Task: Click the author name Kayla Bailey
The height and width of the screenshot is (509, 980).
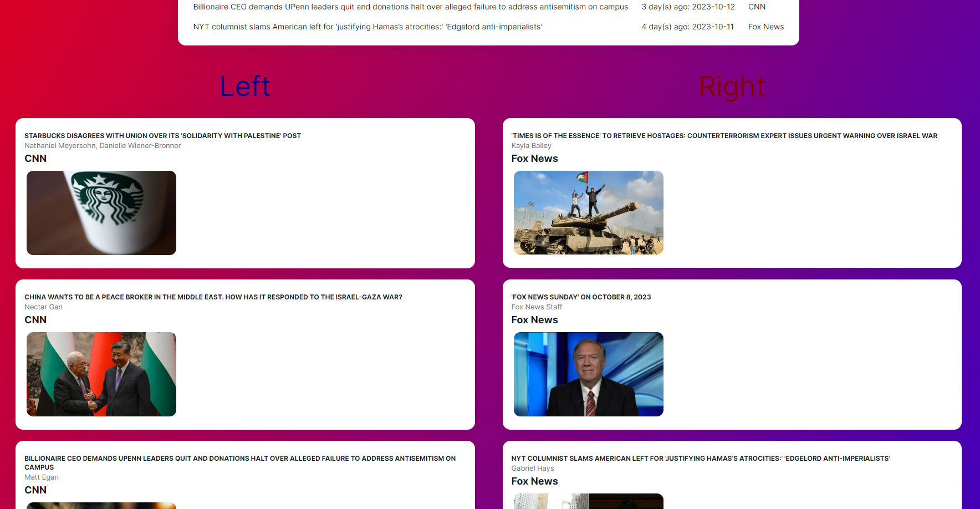Action: click(531, 146)
